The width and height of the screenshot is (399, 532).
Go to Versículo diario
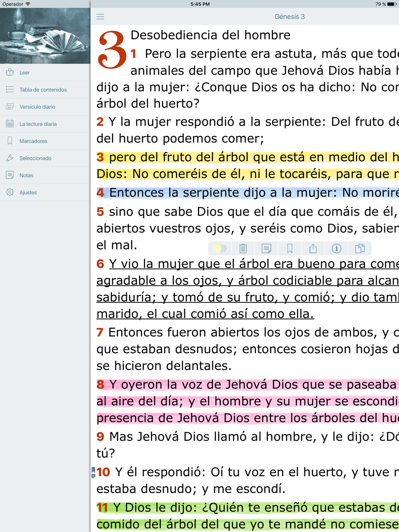pyautogui.click(x=45, y=107)
